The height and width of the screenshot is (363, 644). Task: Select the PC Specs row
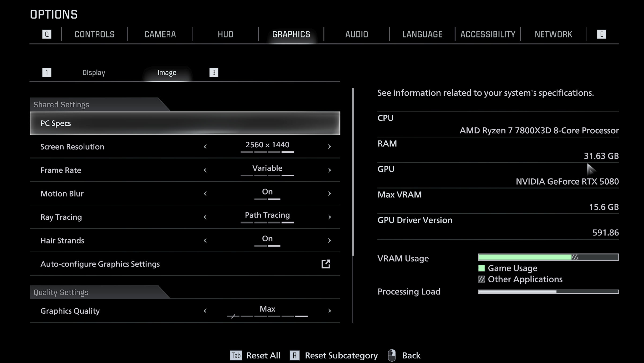tap(185, 123)
